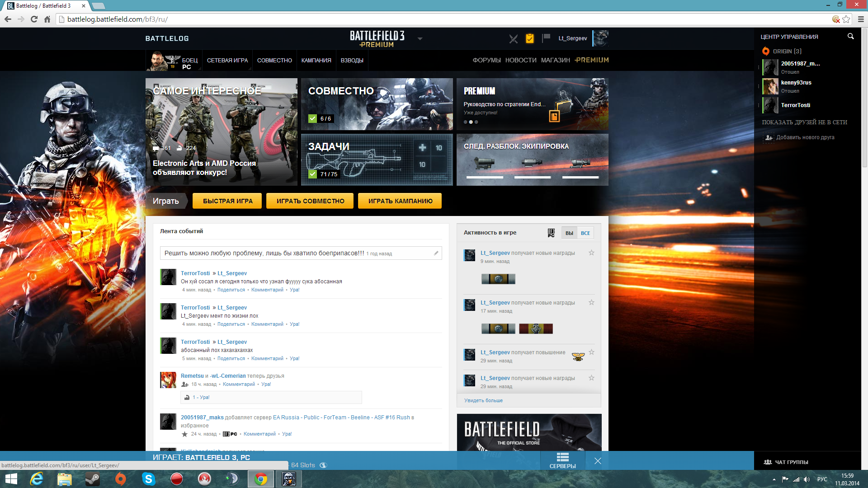Open the flag notifications icon in header
The image size is (868, 488).
click(x=546, y=38)
